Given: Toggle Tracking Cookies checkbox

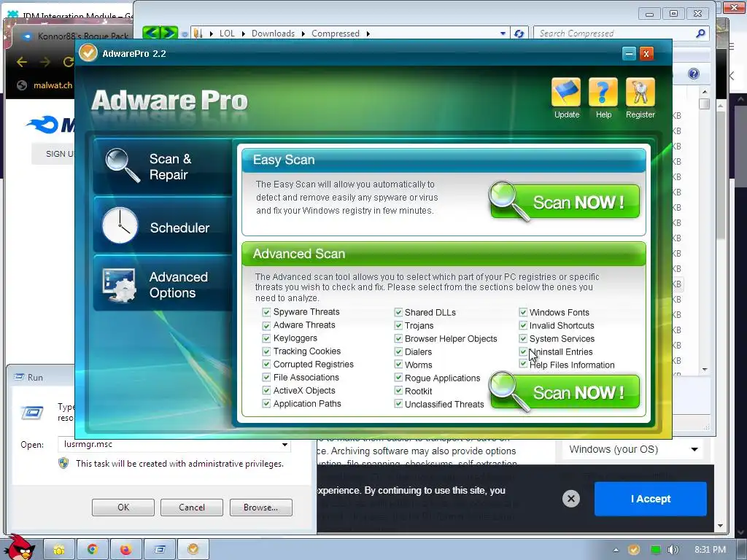Looking at the screenshot, I should click(266, 351).
